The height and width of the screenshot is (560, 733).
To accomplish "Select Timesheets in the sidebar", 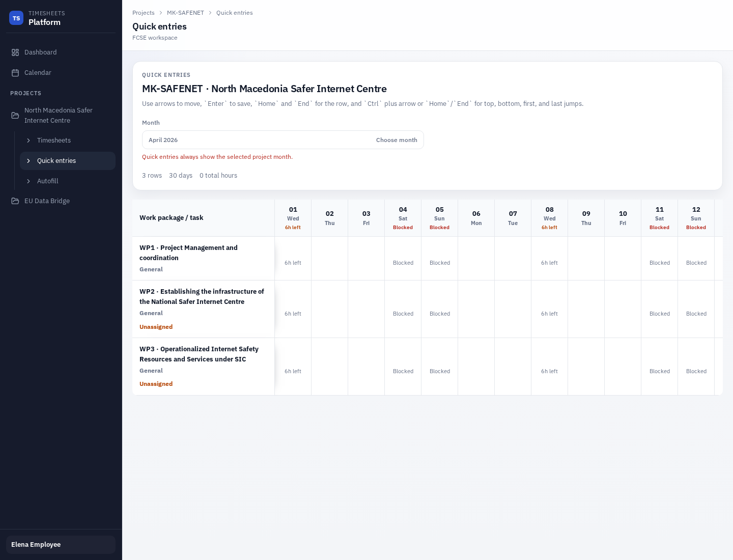I will [54, 141].
